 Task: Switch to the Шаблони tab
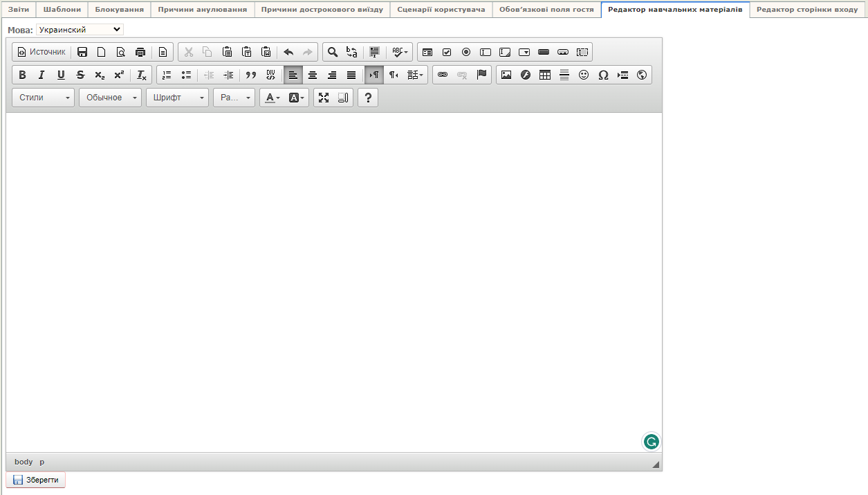(x=62, y=10)
